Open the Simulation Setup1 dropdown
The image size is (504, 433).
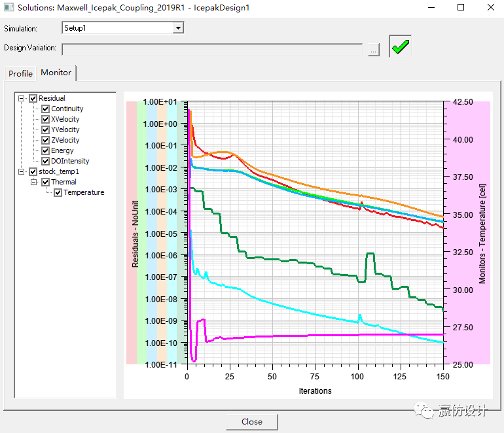(x=177, y=28)
